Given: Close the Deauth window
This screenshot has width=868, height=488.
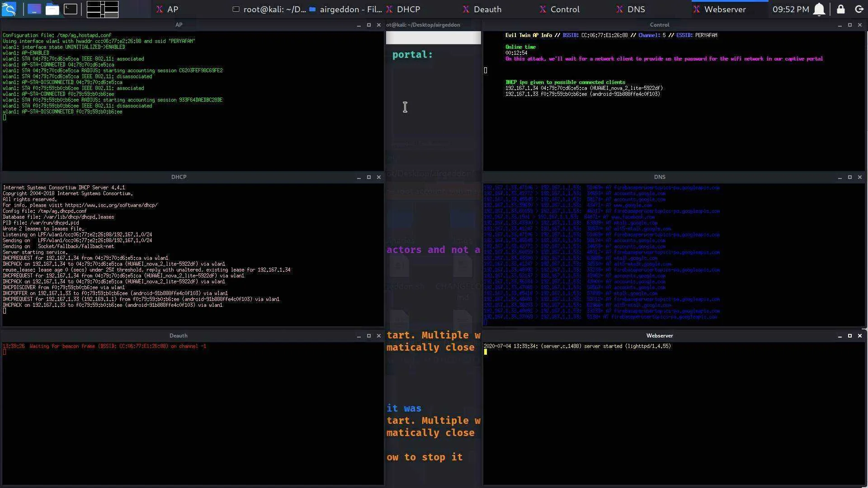Looking at the screenshot, I should (379, 336).
